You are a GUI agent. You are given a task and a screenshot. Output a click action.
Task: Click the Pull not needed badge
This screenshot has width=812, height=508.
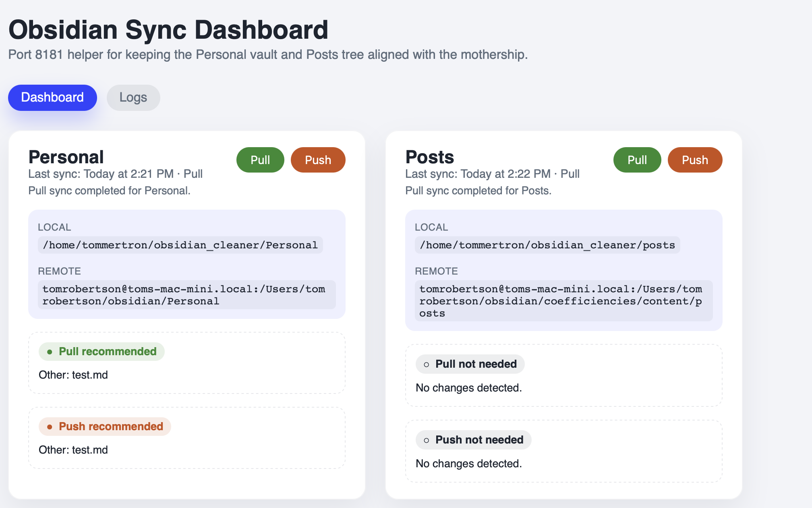coord(470,364)
